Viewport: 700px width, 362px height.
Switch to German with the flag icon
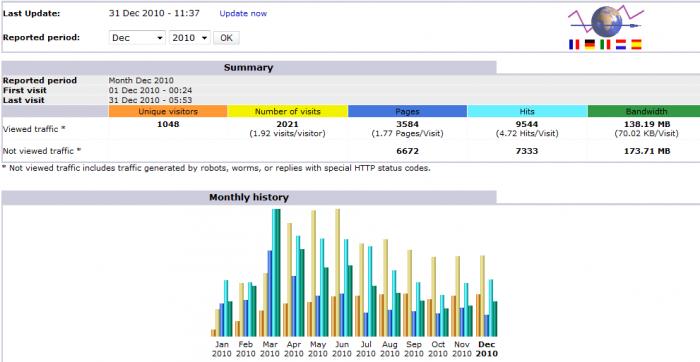pyautogui.click(x=590, y=44)
